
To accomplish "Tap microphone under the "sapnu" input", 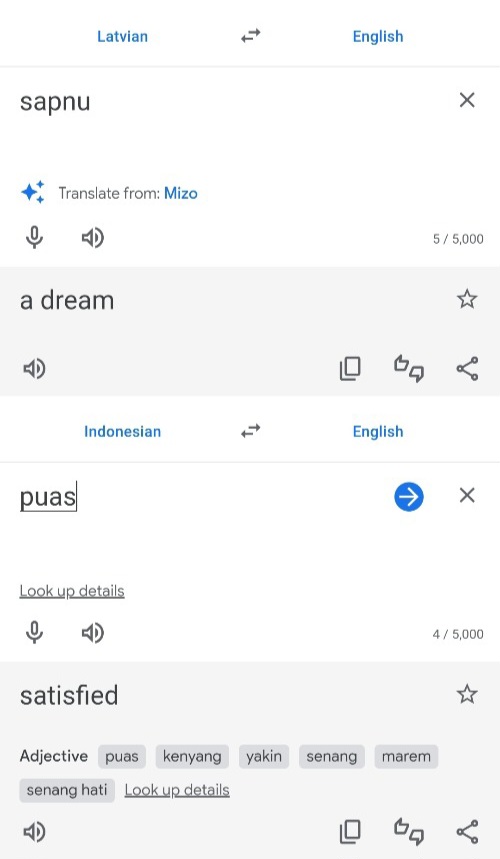I will tap(35, 238).
